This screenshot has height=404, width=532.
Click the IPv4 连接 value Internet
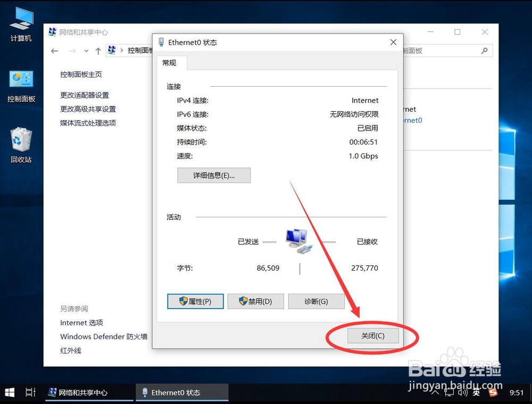365,100
